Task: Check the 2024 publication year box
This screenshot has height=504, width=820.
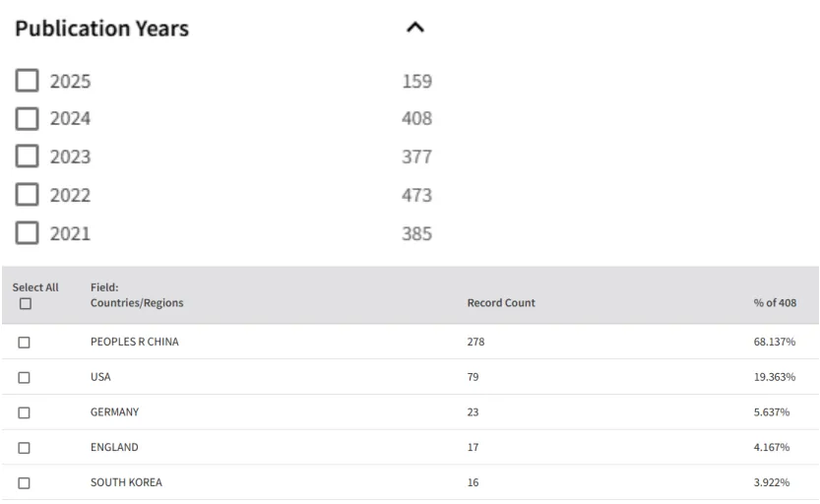Action: tap(27, 119)
